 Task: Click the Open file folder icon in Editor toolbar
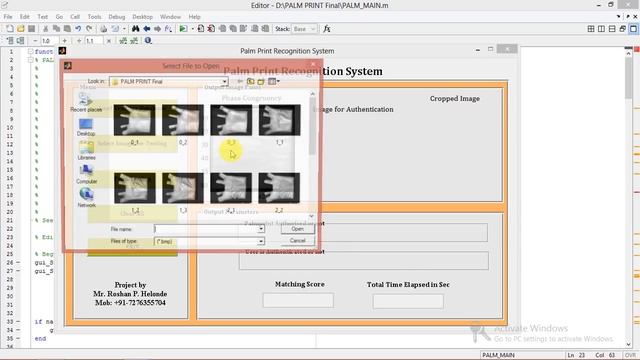[x=21, y=29]
